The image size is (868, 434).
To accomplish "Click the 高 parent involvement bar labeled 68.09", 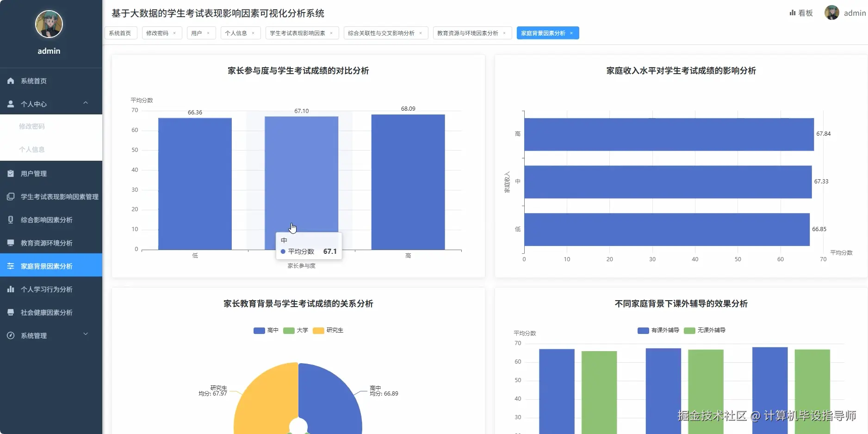I will coord(408,182).
